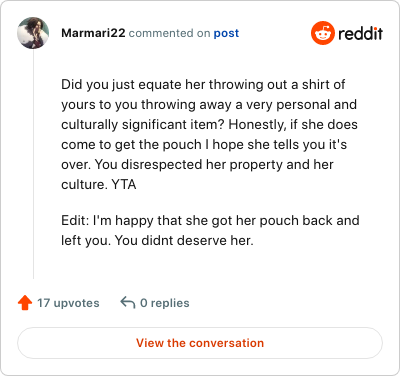Image resolution: width=400 pixels, height=376 pixels.
Task: Open the Marmari22 username link
Action: click(x=93, y=33)
